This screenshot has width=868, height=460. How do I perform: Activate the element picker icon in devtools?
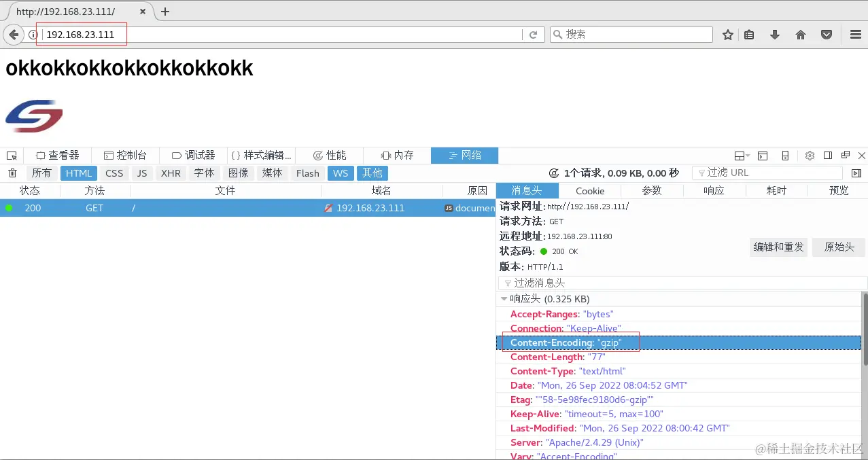point(12,156)
